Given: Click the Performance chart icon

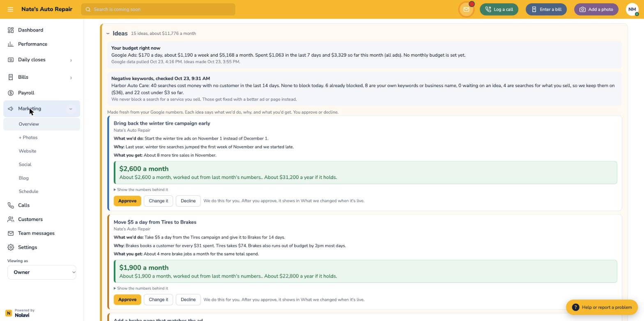Looking at the screenshot, I should tap(11, 44).
